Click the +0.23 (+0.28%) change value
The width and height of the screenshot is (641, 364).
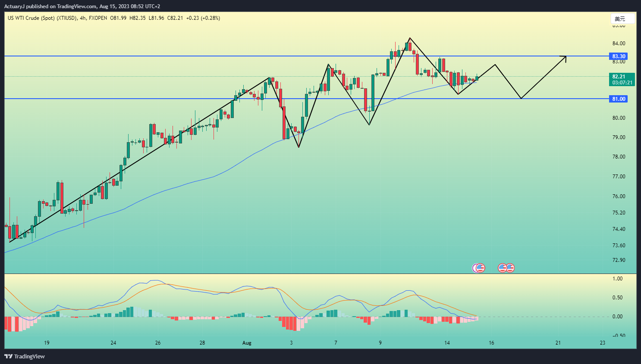[203, 18]
